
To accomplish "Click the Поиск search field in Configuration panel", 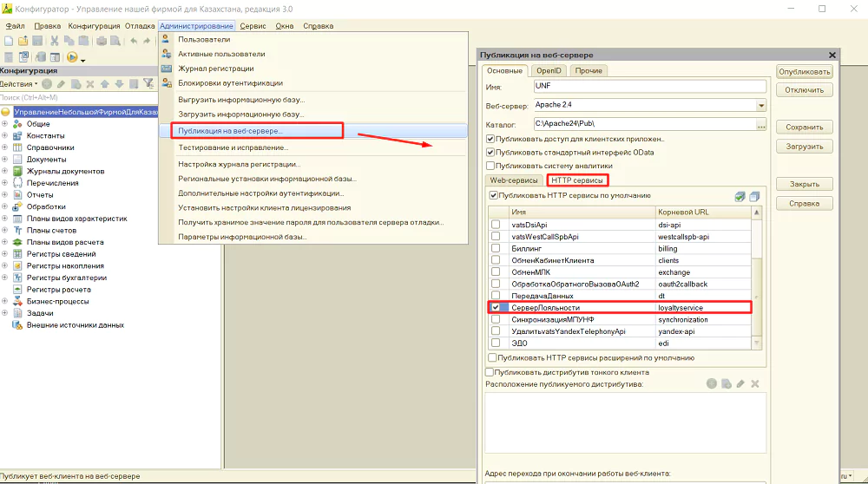I will (77, 97).
